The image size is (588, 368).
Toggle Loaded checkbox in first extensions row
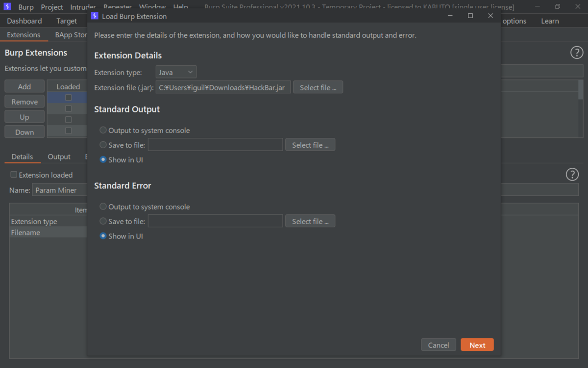click(69, 98)
